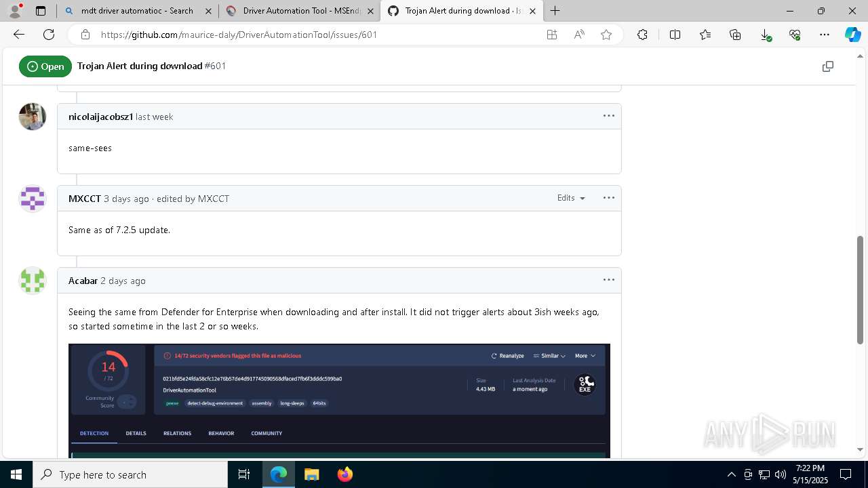Click the GitHub issue URL address bar
This screenshot has height=488, width=868.
coord(239,35)
